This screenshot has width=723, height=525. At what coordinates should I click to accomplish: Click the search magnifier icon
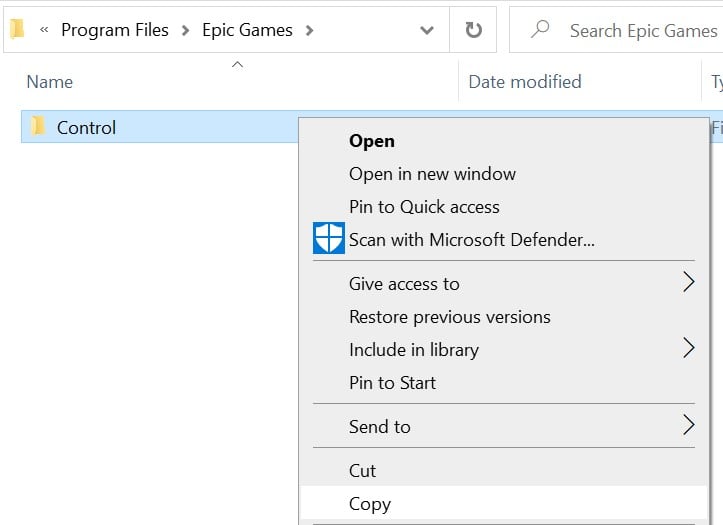(539, 29)
